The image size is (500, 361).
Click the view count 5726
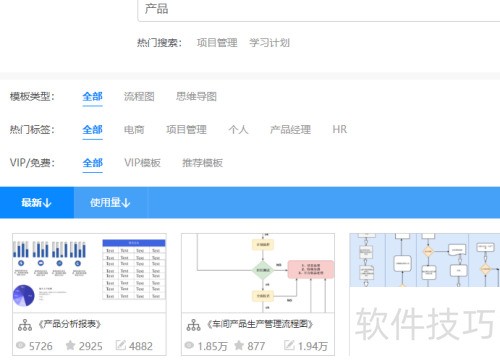point(41,346)
